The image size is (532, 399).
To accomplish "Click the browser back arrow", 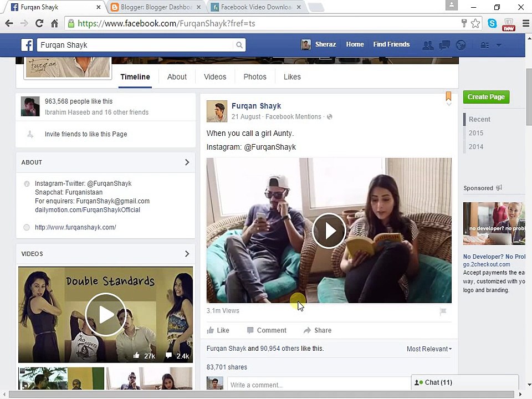I will point(9,23).
